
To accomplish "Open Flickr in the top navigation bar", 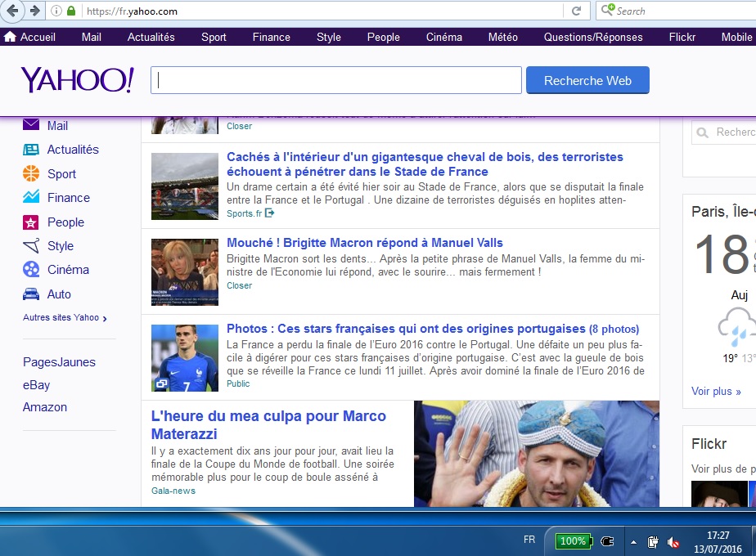I will [682, 37].
